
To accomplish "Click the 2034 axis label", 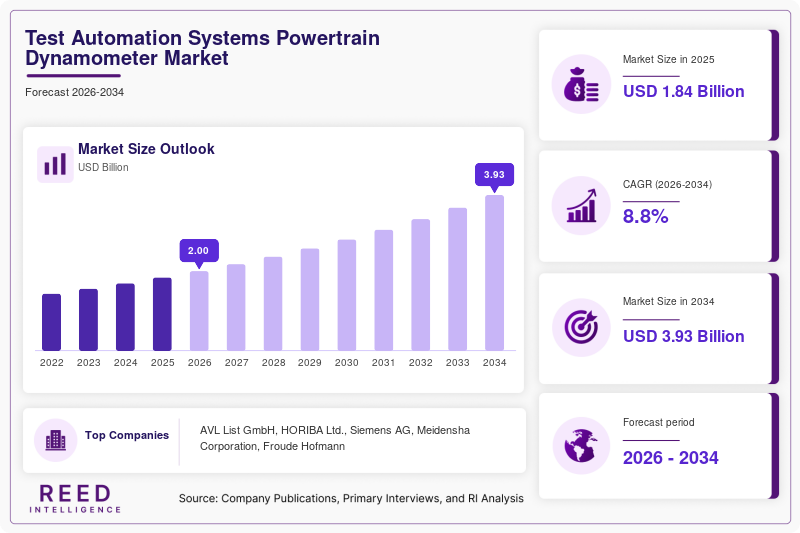I will [494, 363].
